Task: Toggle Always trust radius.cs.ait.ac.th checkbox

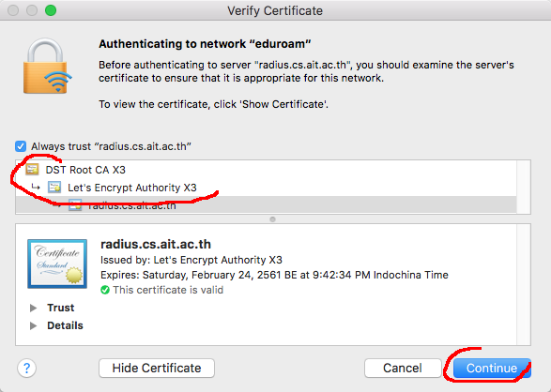Action: coord(21,146)
